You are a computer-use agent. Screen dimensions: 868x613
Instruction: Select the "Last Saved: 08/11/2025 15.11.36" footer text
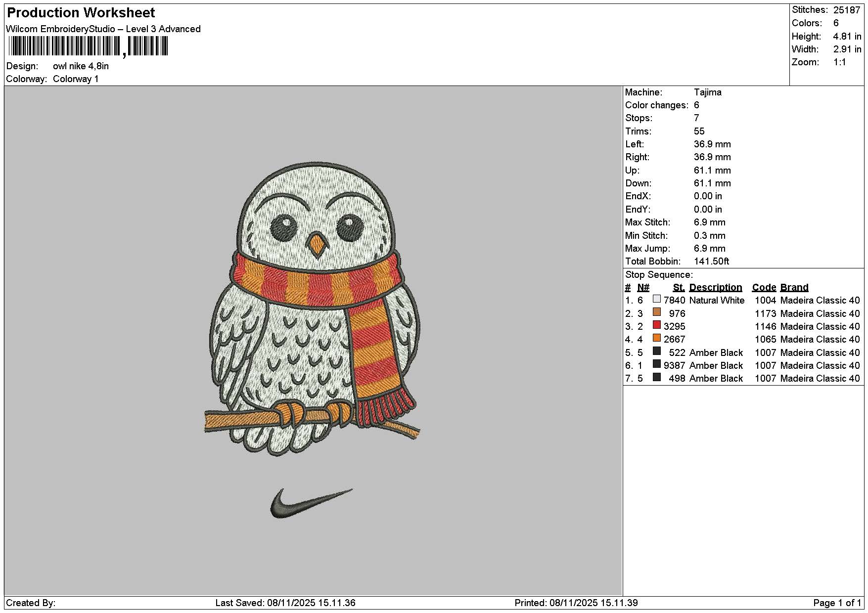click(x=285, y=603)
